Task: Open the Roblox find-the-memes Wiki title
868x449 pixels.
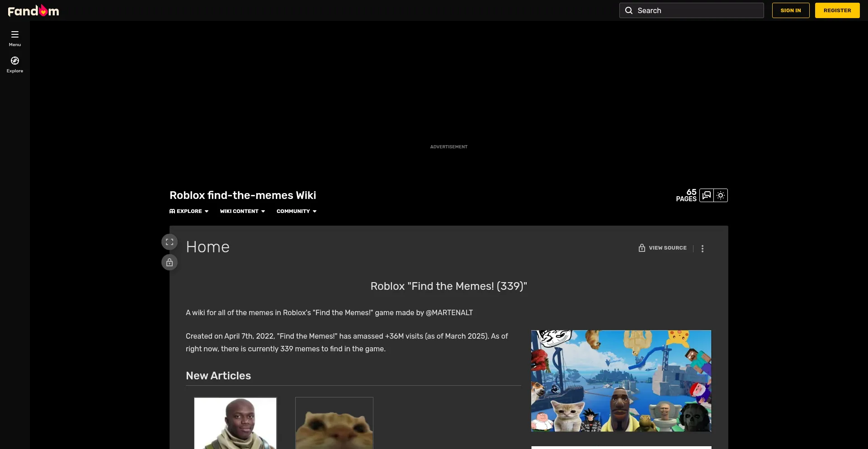Action: (243, 195)
